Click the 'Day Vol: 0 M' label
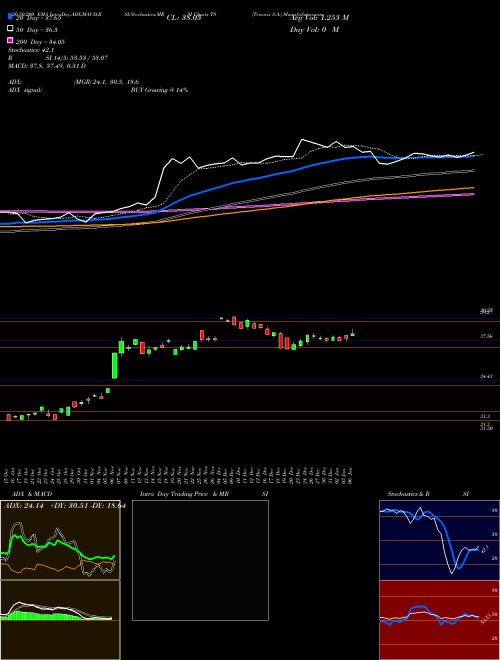The image size is (500, 660). point(314,29)
